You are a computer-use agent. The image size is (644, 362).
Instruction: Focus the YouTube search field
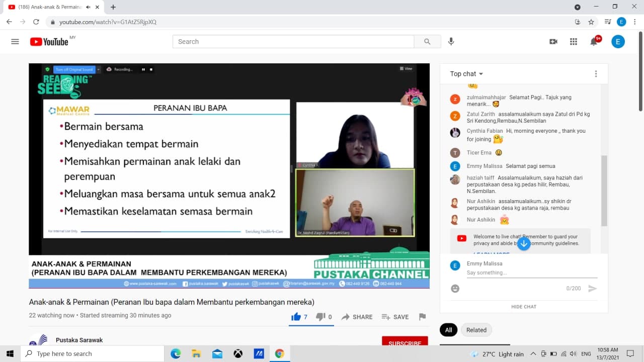[293, 42]
